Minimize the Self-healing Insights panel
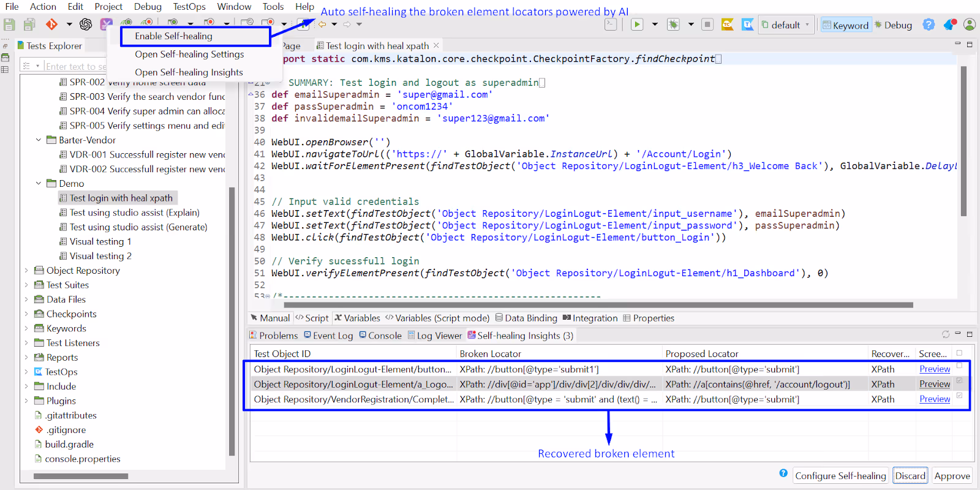The image size is (980, 490). (x=958, y=334)
